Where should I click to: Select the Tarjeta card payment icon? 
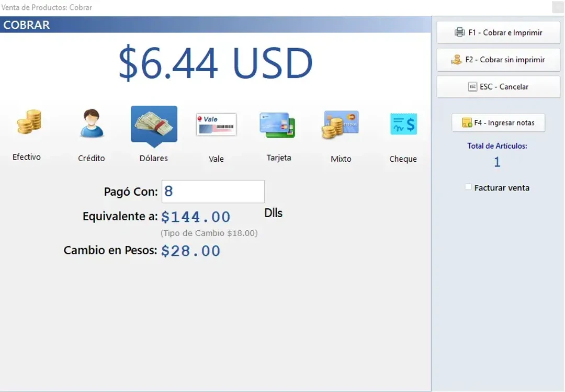pos(278,124)
